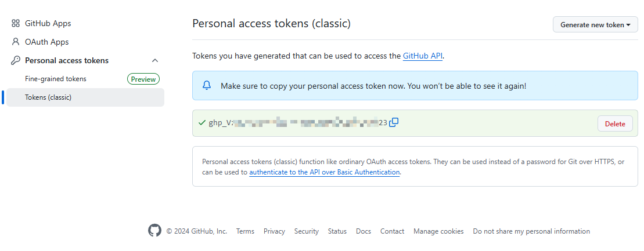Collapse the Personal access tokens section
Screen dimensions: 644x251
pos(155,60)
